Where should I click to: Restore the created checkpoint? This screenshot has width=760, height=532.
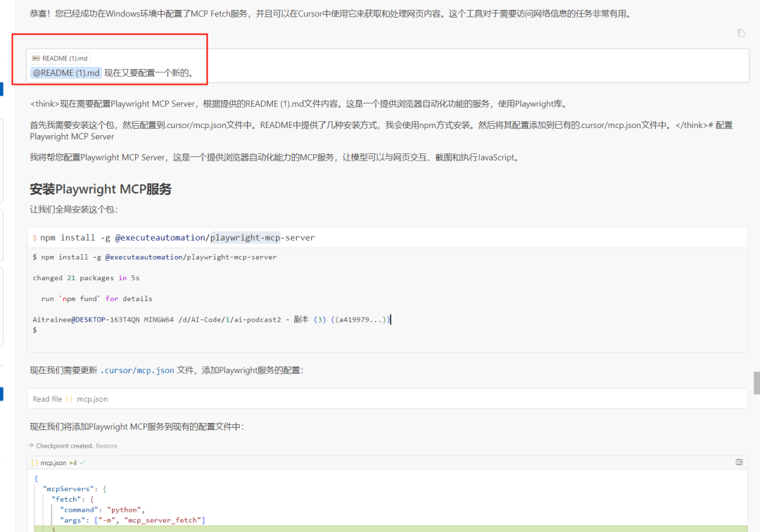coord(106,445)
